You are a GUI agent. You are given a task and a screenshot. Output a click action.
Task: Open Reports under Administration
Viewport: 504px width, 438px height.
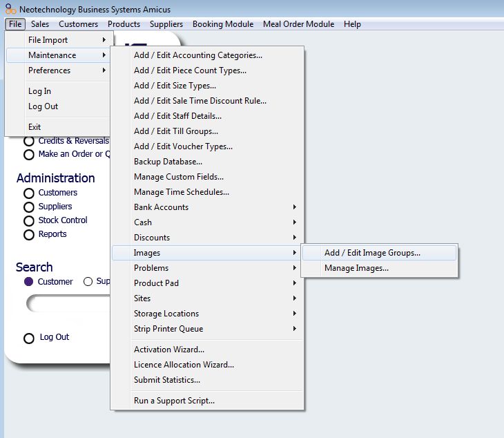[x=52, y=234]
